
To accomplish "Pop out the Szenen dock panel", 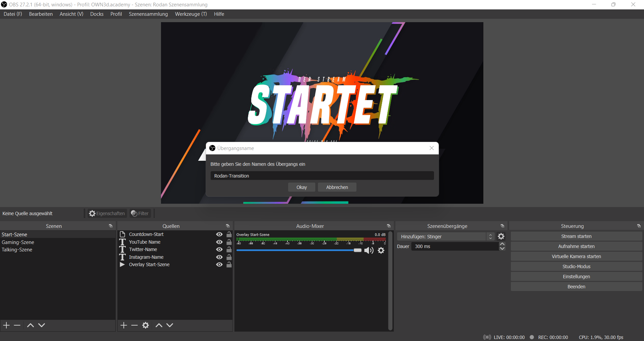I will pos(111,226).
